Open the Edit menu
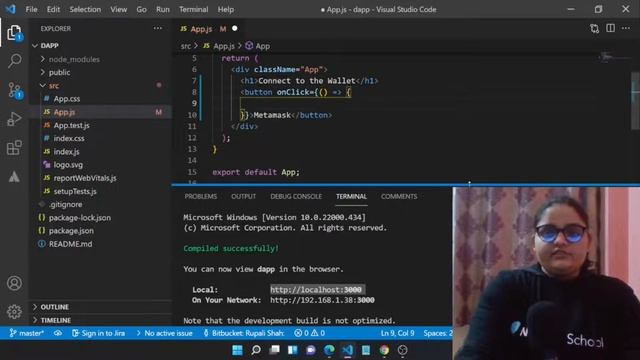 pos(53,9)
